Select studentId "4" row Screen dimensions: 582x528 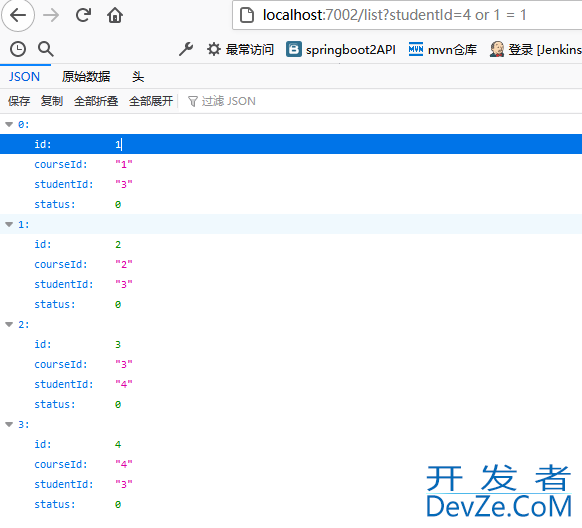tap(291, 385)
